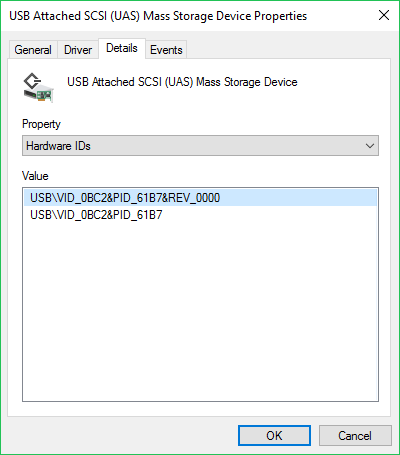Click the device name heading text
The height and width of the screenshot is (455, 400).
pos(182,82)
